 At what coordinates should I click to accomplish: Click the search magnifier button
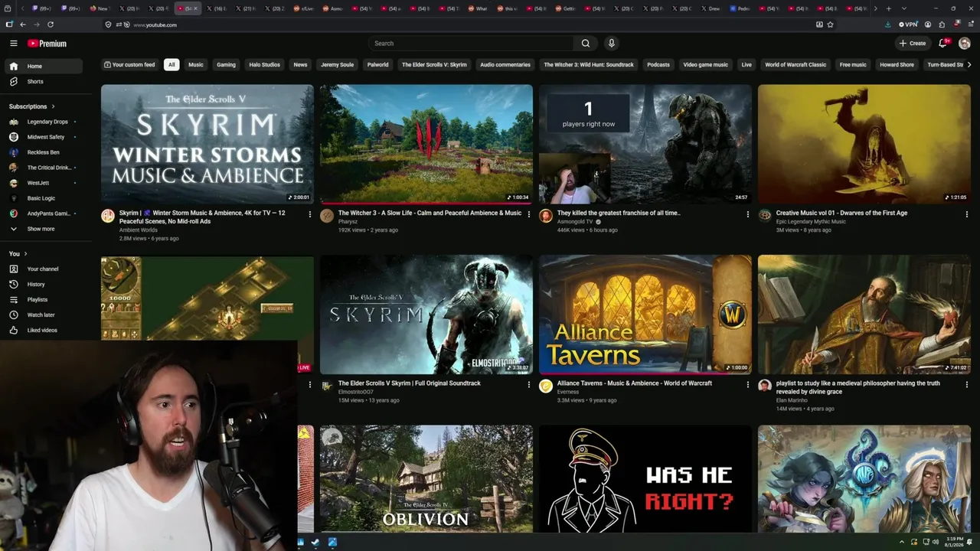pos(586,44)
